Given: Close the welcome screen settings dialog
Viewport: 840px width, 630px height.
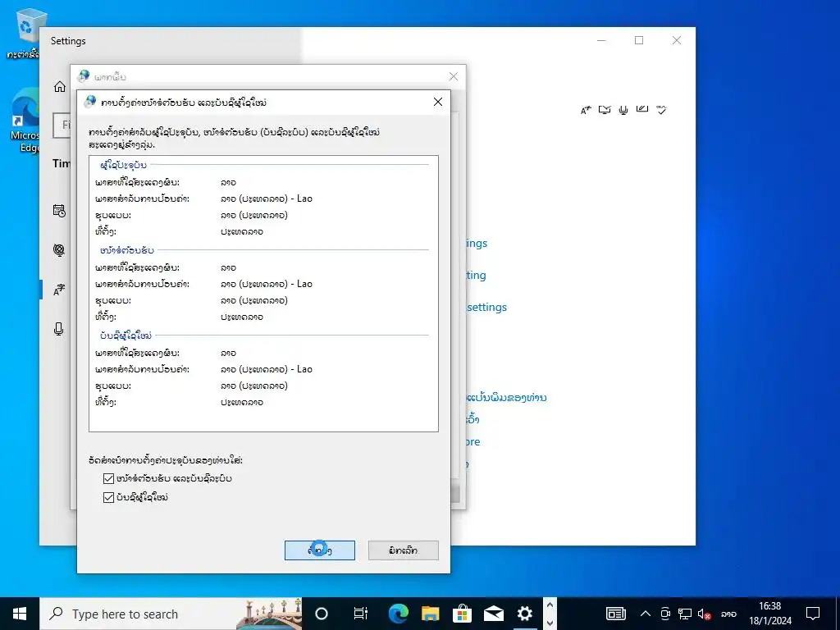Looking at the screenshot, I should tap(438, 102).
